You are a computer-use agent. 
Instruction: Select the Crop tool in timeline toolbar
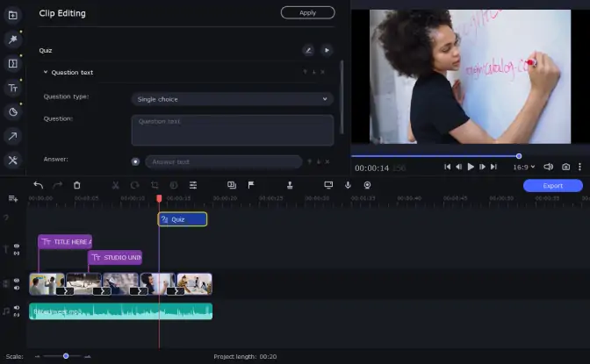(155, 185)
